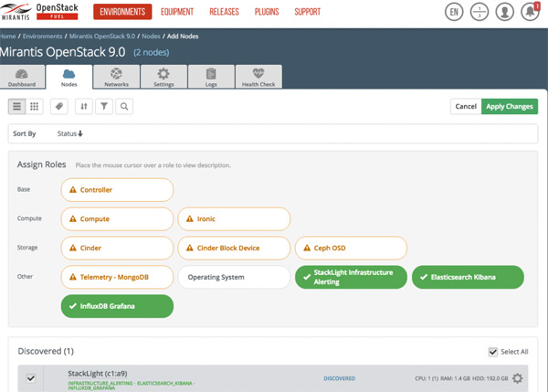Click the Discovered (1) group heading
This screenshot has width=548, height=392.
(46, 351)
